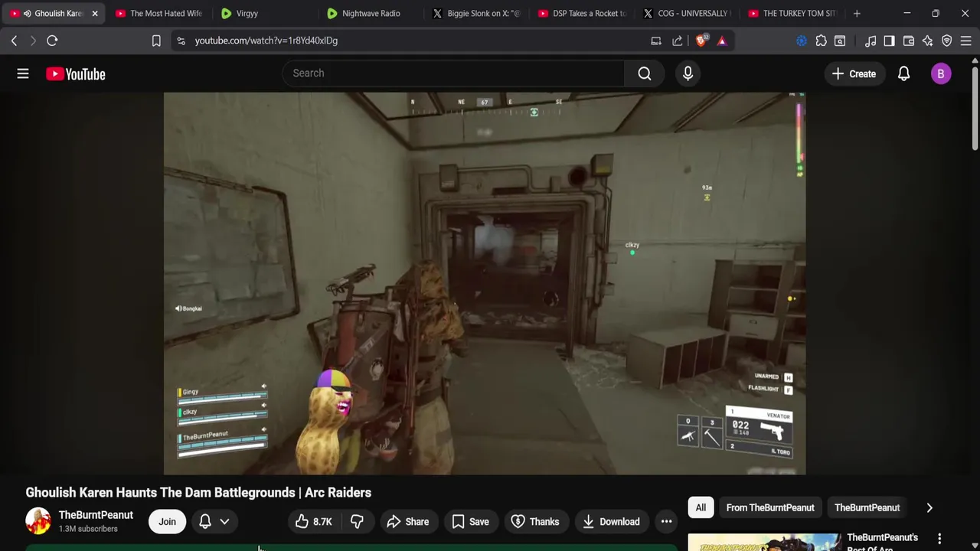Send Thanks to the creator

535,521
